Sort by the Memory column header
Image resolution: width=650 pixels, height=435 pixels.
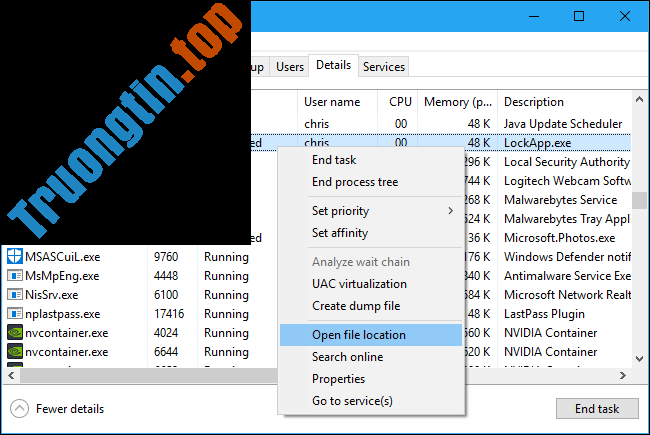tap(458, 102)
